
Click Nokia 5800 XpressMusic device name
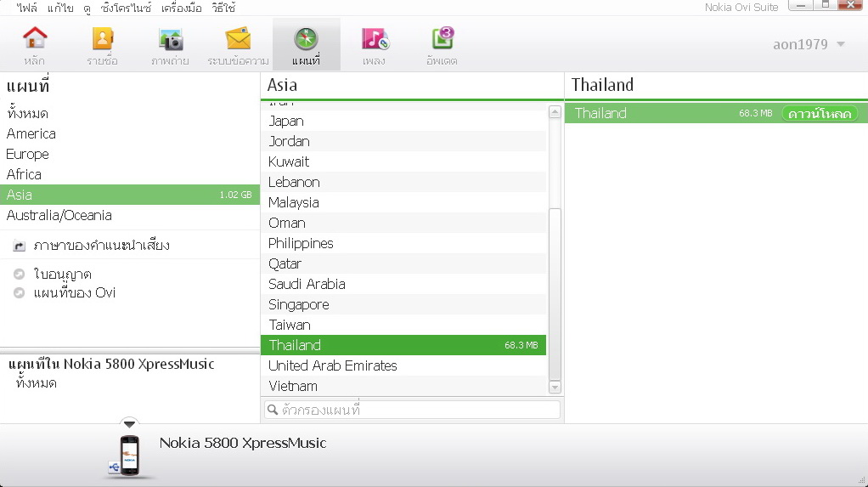pos(243,443)
